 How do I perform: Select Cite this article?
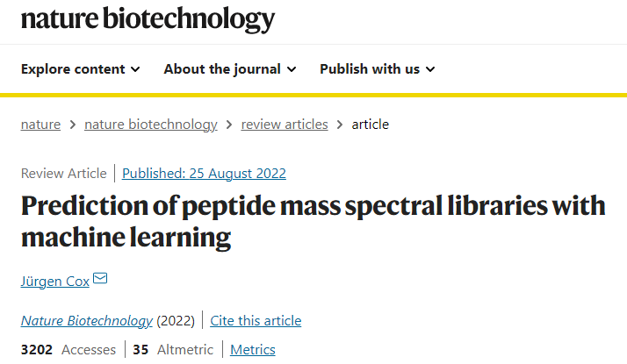pos(256,320)
